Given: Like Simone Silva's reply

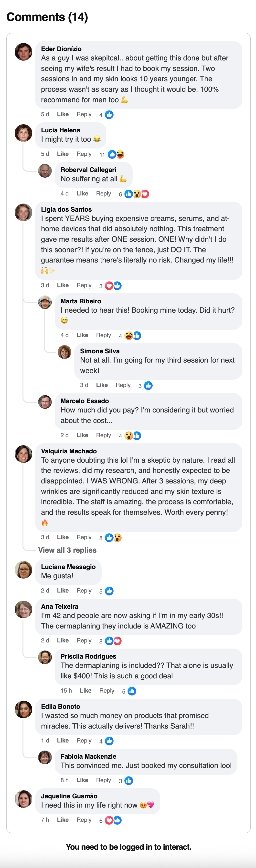Looking at the screenshot, I should pos(102,385).
